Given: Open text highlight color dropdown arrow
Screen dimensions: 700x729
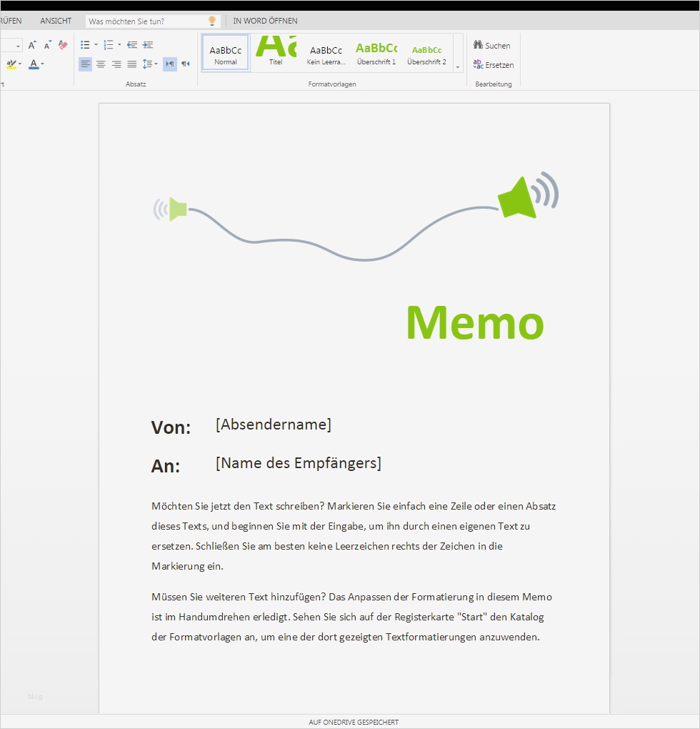Looking at the screenshot, I should (20, 64).
